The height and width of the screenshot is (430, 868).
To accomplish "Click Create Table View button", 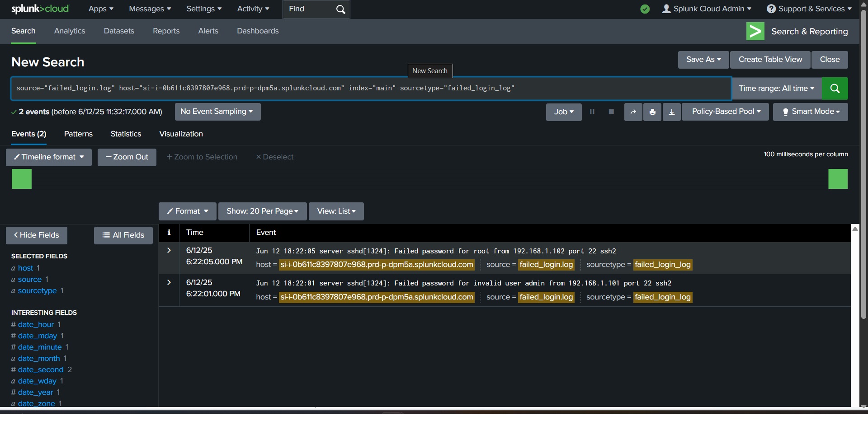I will (770, 60).
